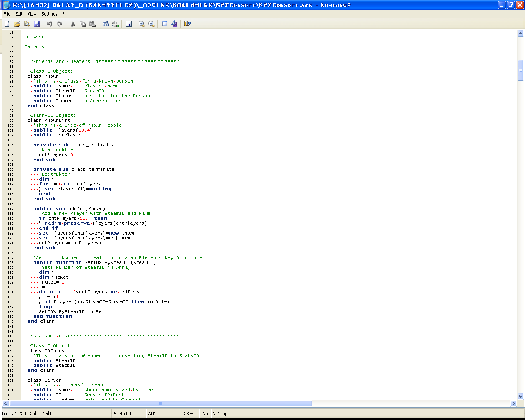Image resolution: width=525 pixels, height=420 pixels.
Task: Click the 'class DBEntry' line
Action: pyautogui.click(x=46, y=351)
